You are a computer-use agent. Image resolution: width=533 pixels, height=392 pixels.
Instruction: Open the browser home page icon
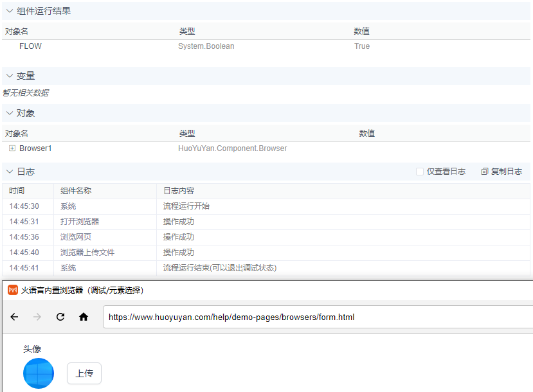point(83,316)
